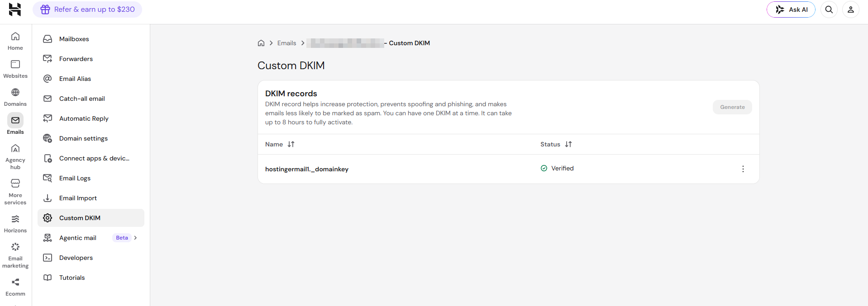This screenshot has height=306, width=868.
Task: Open three-dot menu for hostingermail1 record
Action: (x=743, y=169)
